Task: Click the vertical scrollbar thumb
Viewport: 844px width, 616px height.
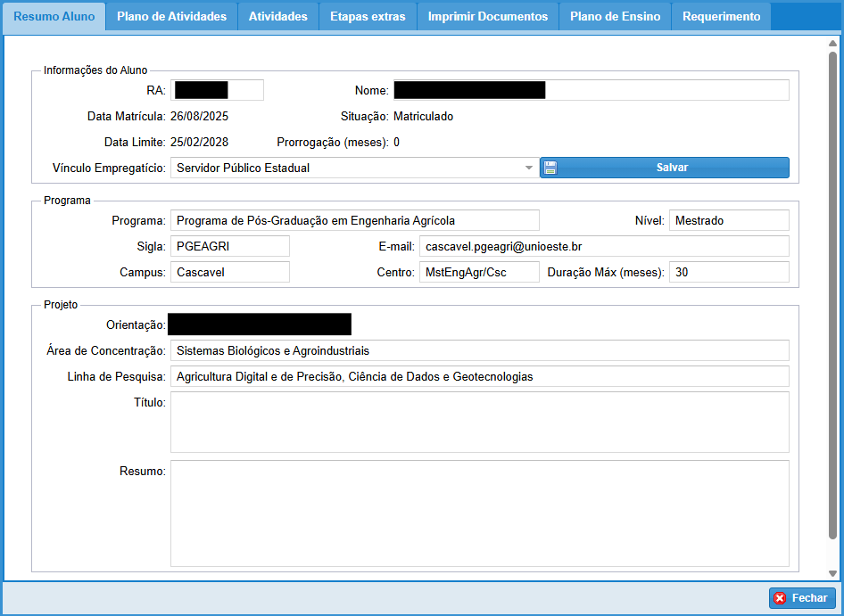Action: pyautogui.click(x=833, y=294)
